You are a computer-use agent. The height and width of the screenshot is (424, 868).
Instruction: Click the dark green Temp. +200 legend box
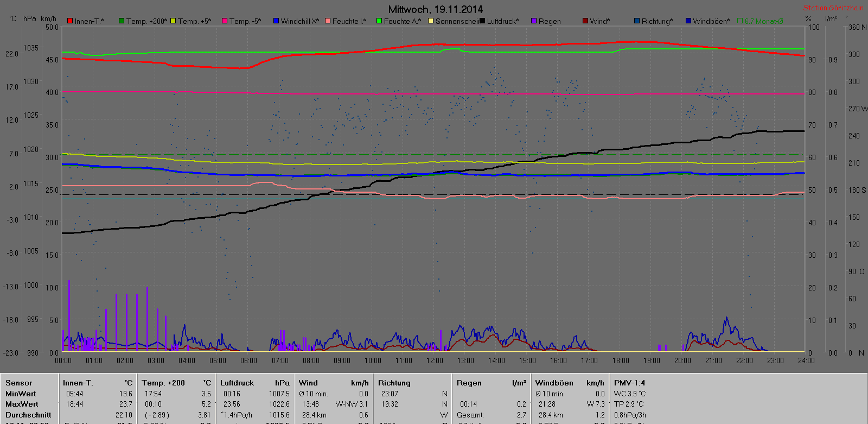pos(122,21)
